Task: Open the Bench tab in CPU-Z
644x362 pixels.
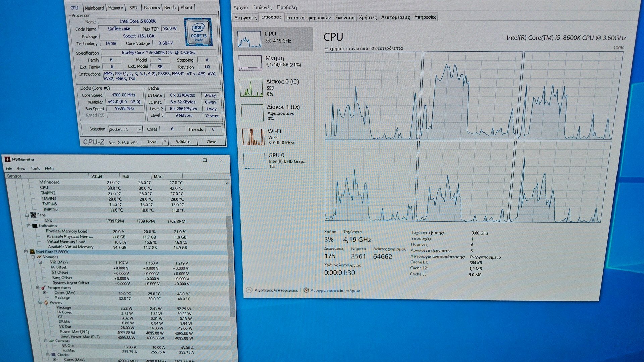Action: point(170,8)
